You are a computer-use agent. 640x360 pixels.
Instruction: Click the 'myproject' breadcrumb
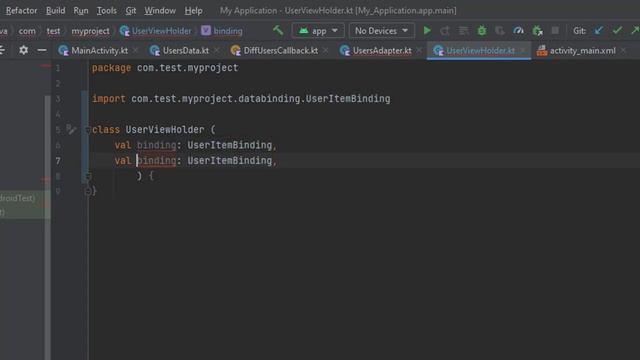[x=90, y=31]
